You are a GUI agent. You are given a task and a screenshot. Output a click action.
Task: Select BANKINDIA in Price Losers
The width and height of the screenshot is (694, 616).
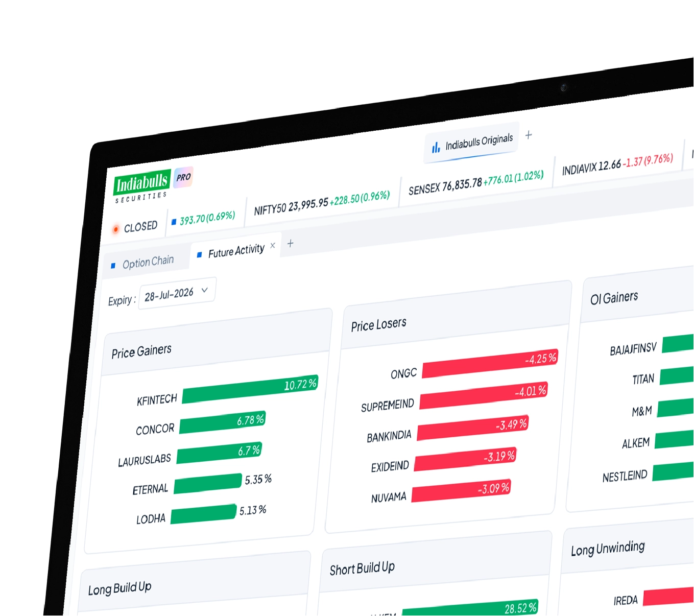(389, 436)
